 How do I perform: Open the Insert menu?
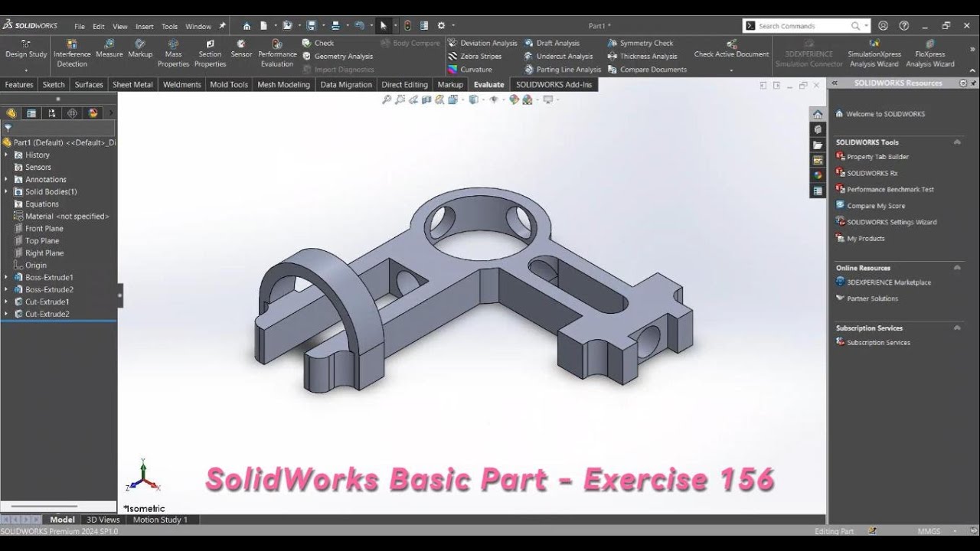[145, 26]
